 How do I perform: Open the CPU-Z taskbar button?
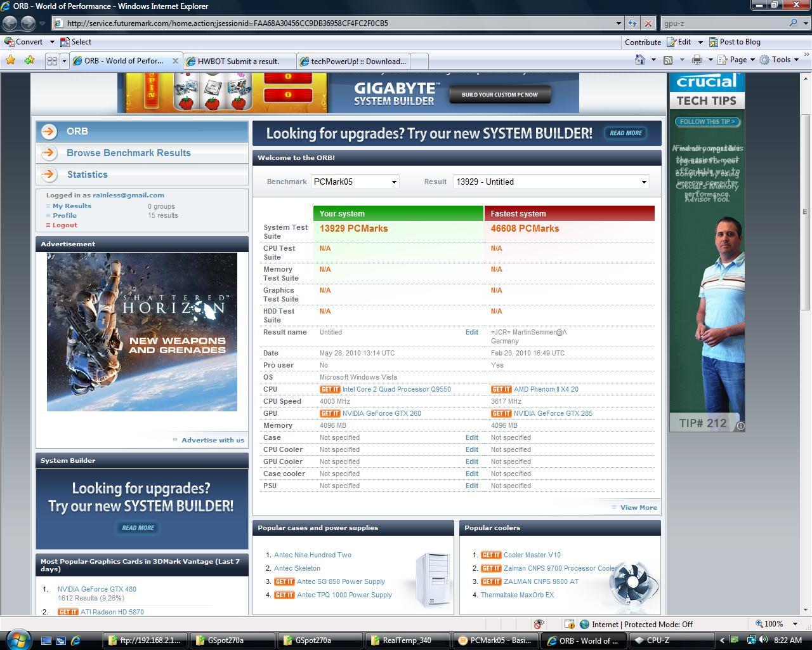(672, 640)
